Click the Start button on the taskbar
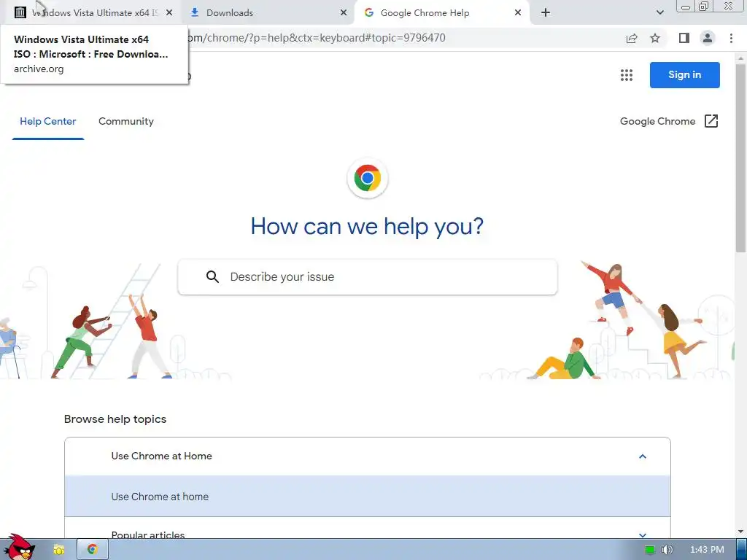This screenshot has height=560, width=747. (19, 547)
